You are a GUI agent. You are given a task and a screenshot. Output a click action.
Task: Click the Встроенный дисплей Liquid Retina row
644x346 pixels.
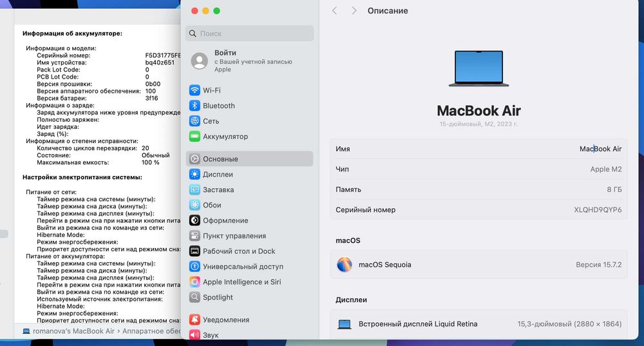[478, 324]
